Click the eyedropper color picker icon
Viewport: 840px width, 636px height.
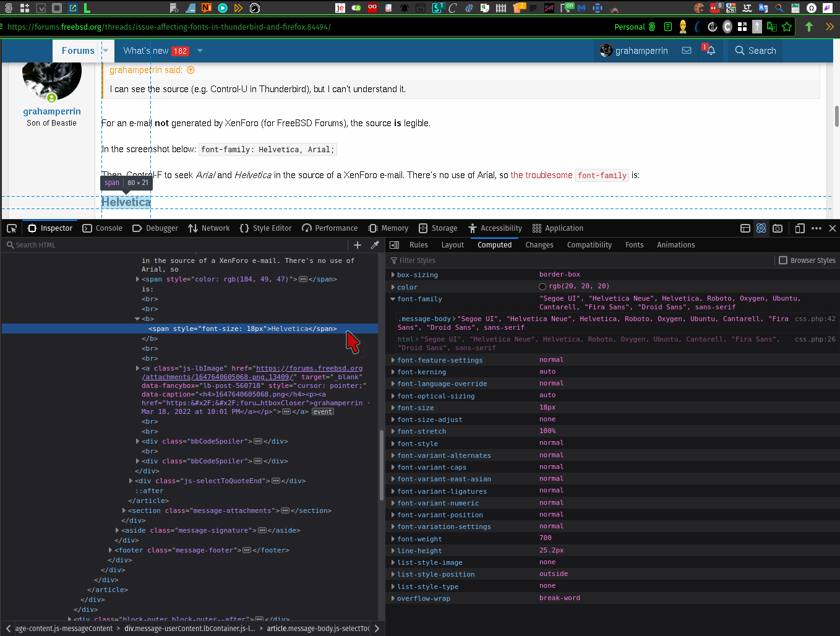tap(375, 245)
